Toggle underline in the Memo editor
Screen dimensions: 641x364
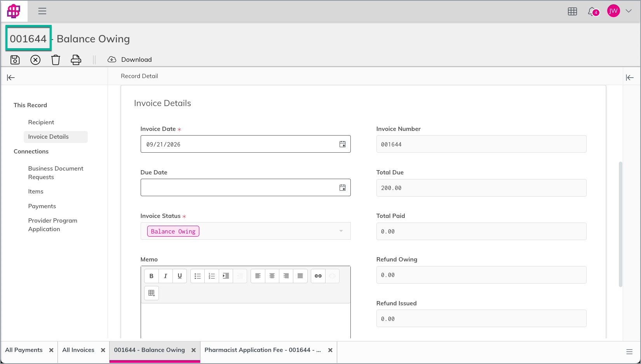[x=179, y=276]
